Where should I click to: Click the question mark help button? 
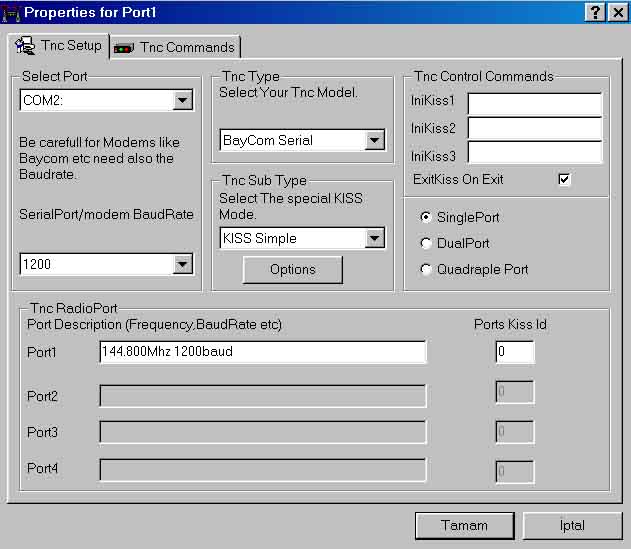(595, 12)
